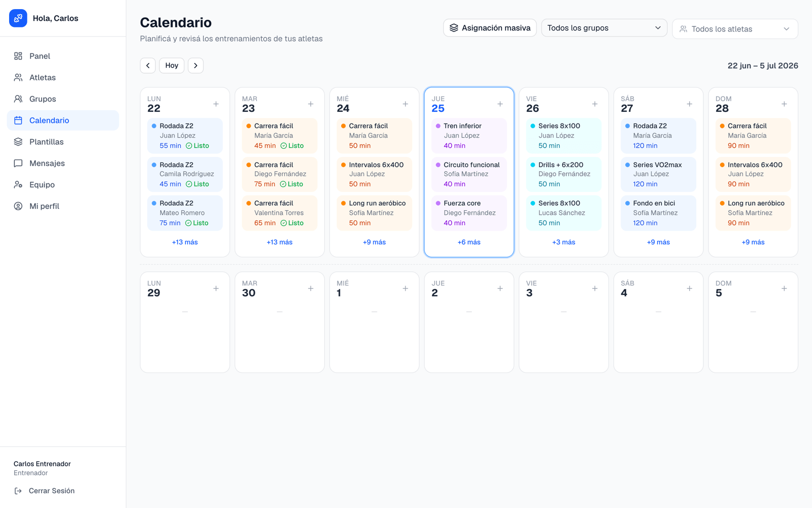
Task: Go to previous week with left chevron
Action: point(148,66)
